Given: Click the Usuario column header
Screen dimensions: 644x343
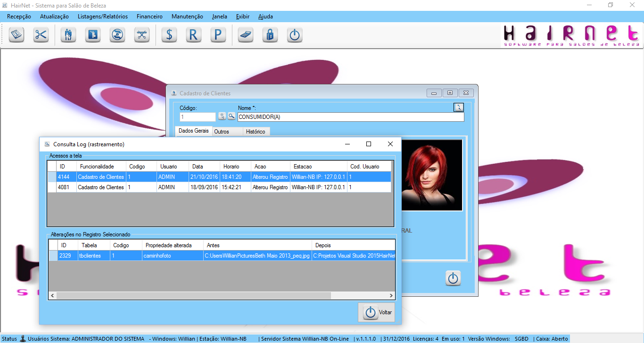Looking at the screenshot, I should tap(173, 167).
